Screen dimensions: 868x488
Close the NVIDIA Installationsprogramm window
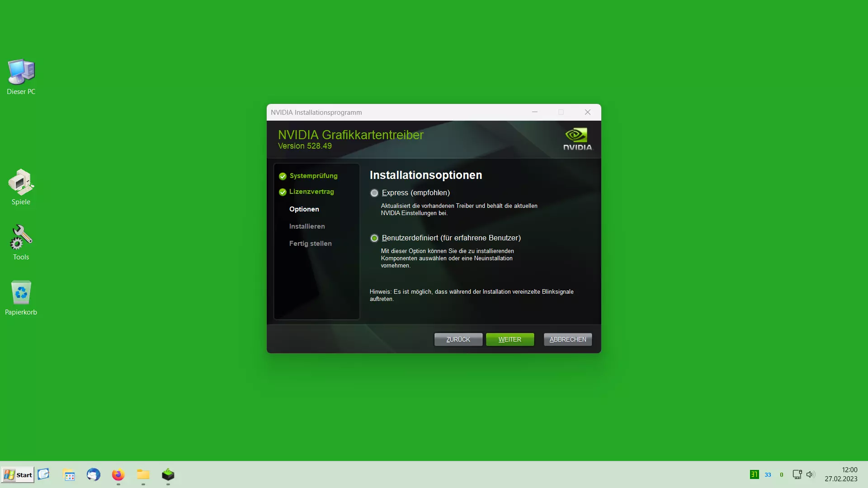click(588, 112)
